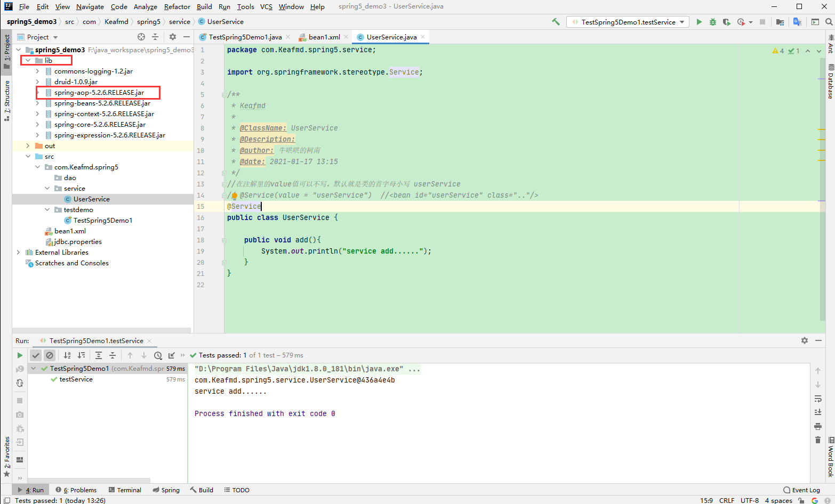Viewport: 835px width, 504px height.
Task: Clear all console output trash icon
Action: point(818,440)
